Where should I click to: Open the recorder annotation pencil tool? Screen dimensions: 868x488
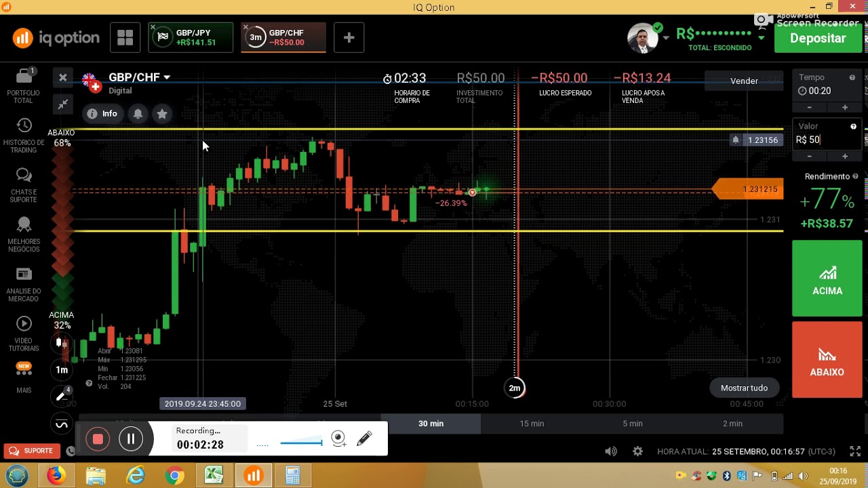pos(364,439)
